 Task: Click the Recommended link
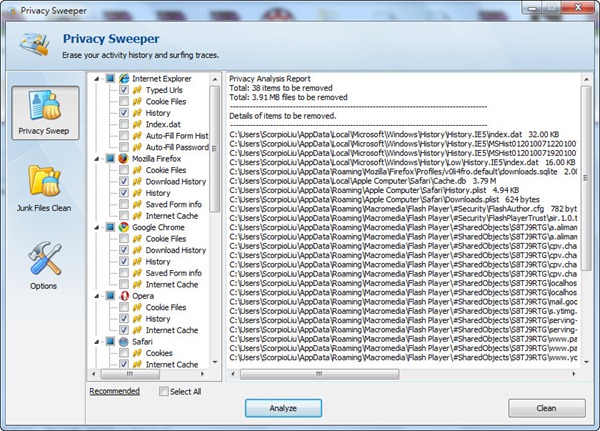point(114,391)
